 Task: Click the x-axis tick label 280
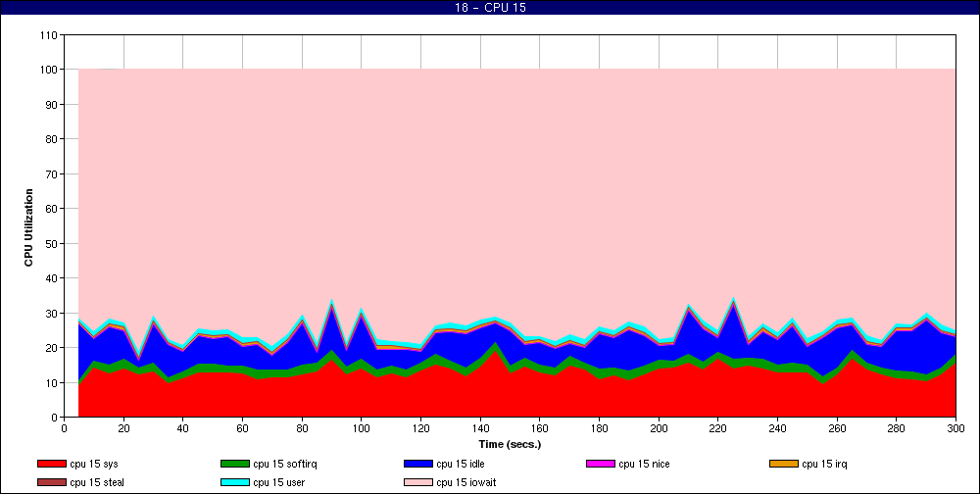[x=897, y=428]
